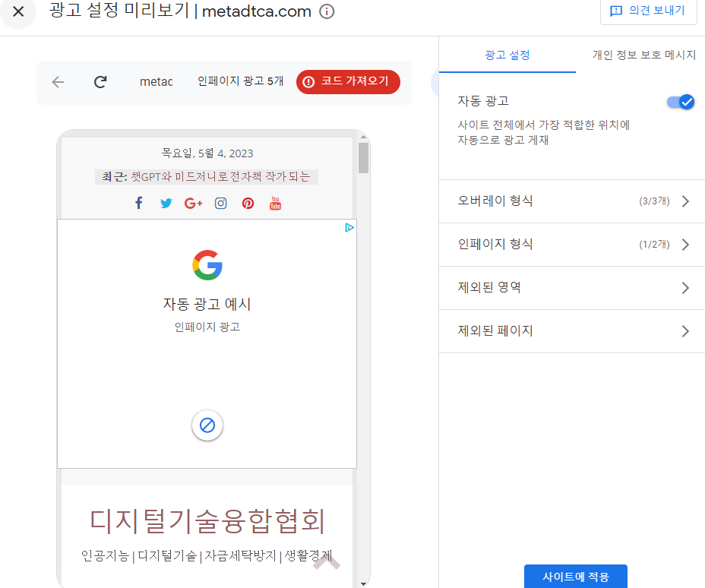Close the ad settings preview
705x588 pixels.
tap(18, 11)
